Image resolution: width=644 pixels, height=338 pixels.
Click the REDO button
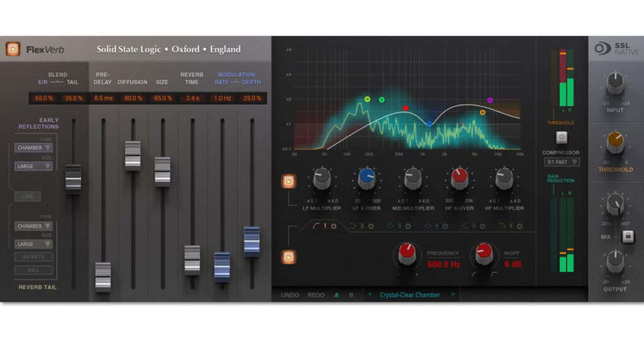point(316,295)
